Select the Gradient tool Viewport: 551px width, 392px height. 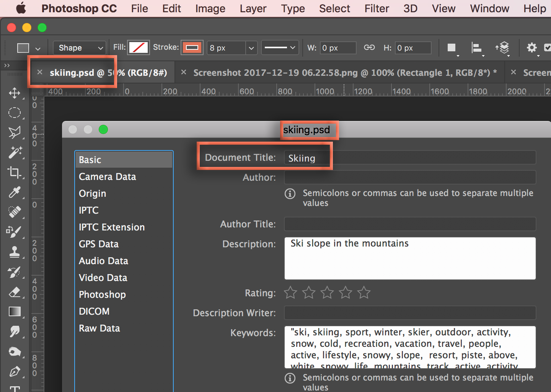pos(15,312)
